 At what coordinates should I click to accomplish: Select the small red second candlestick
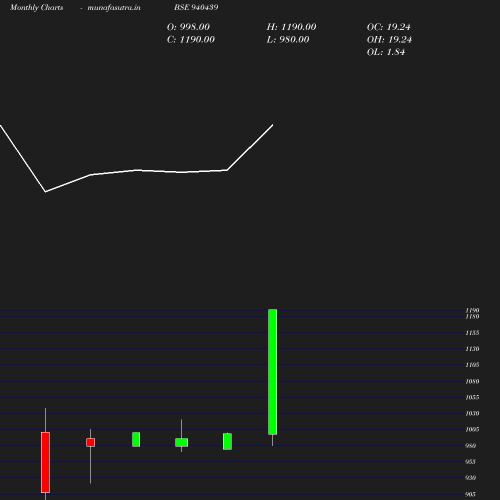point(90,442)
